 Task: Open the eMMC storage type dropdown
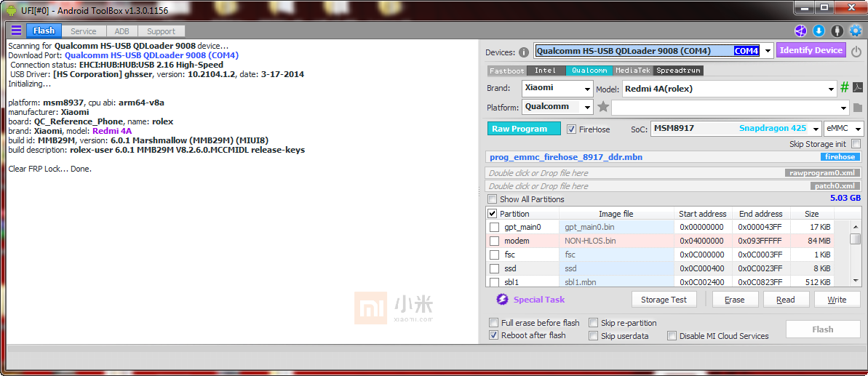844,128
